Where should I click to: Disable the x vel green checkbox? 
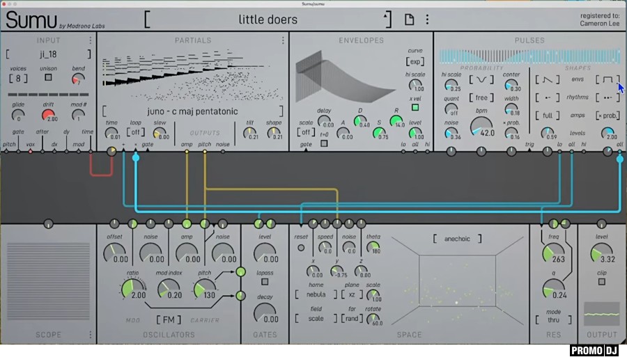click(416, 107)
